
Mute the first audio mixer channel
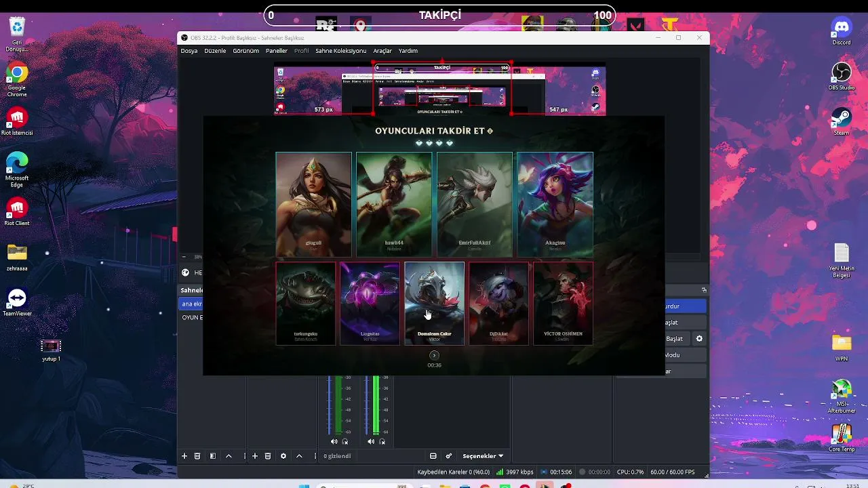334,442
